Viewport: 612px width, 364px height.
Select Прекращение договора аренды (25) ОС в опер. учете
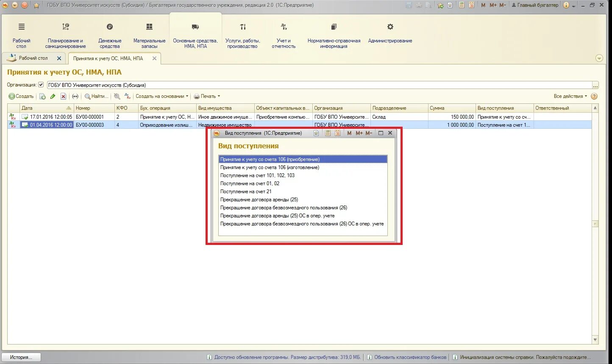point(303,216)
